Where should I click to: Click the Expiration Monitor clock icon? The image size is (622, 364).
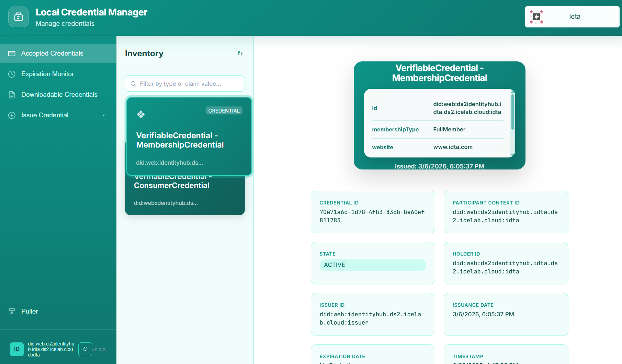pos(12,74)
